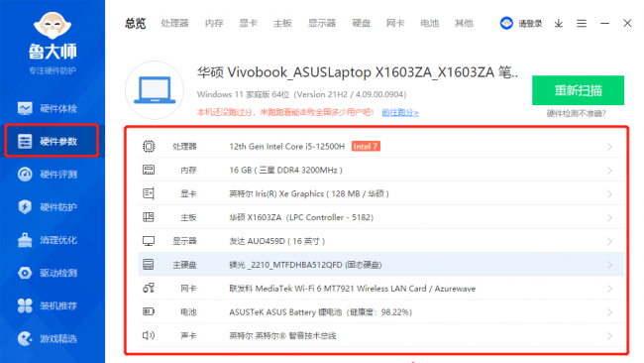Click the green 重新扫描 button
644x363 pixels.
click(x=578, y=90)
